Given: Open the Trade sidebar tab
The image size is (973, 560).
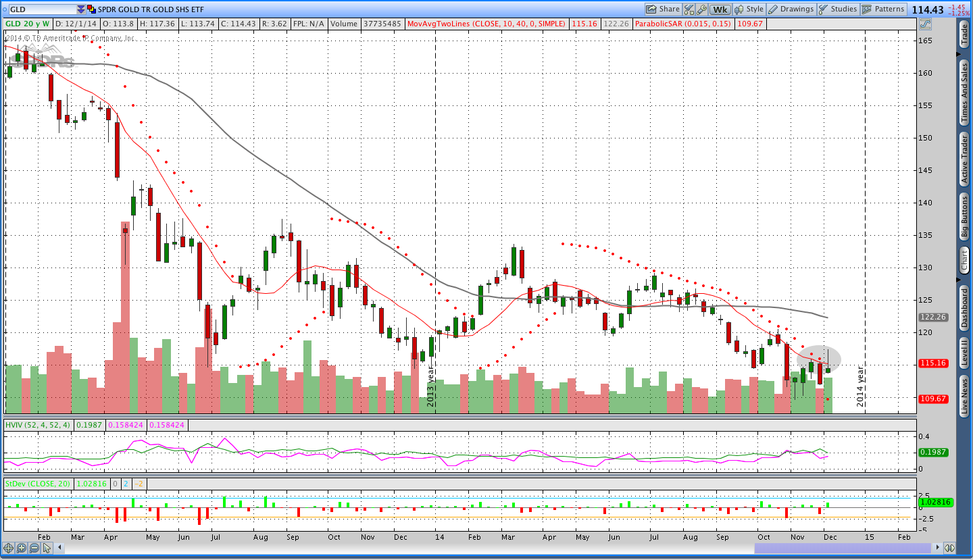Looking at the screenshot, I should click(964, 34).
